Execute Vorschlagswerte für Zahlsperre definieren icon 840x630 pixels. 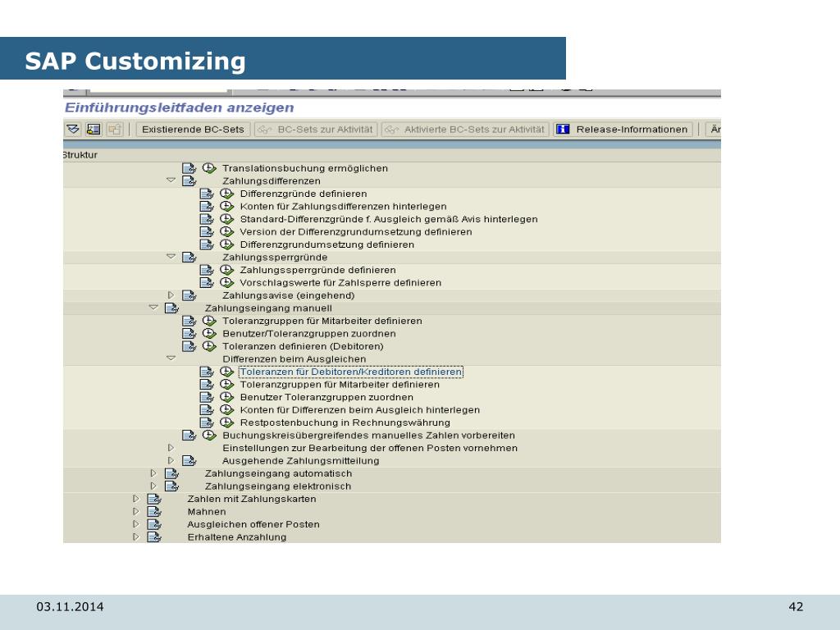point(226,282)
